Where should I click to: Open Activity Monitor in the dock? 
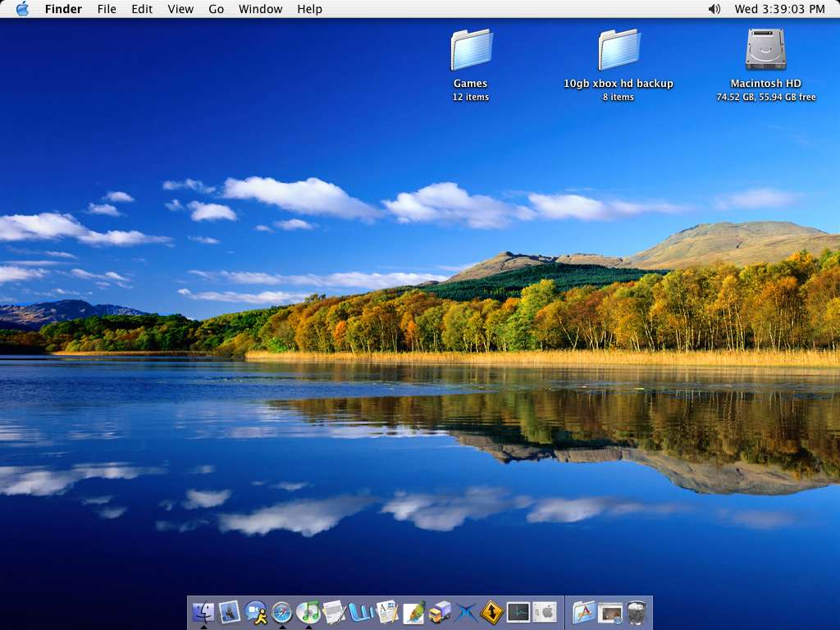click(x=518, y=612)
